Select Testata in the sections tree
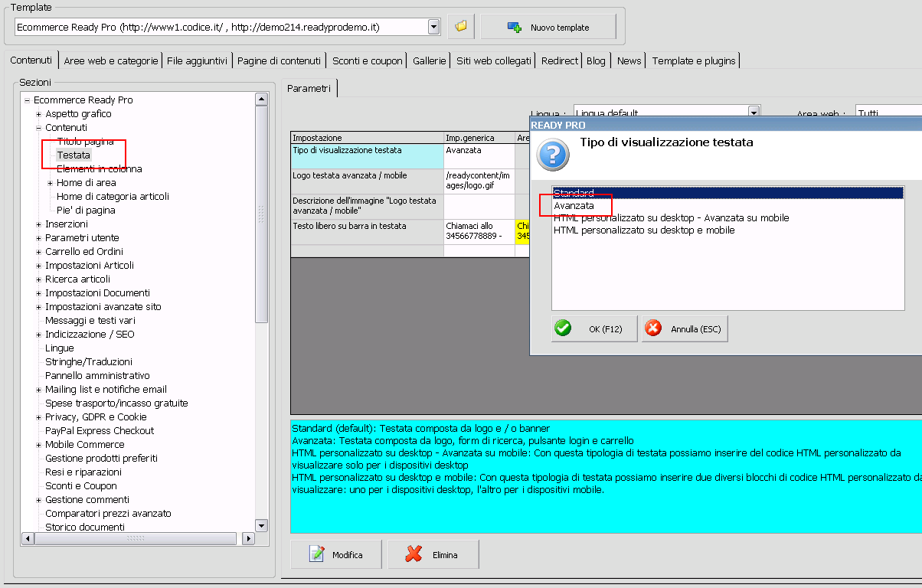Screen dimensions: 922x588 (74, 155)
